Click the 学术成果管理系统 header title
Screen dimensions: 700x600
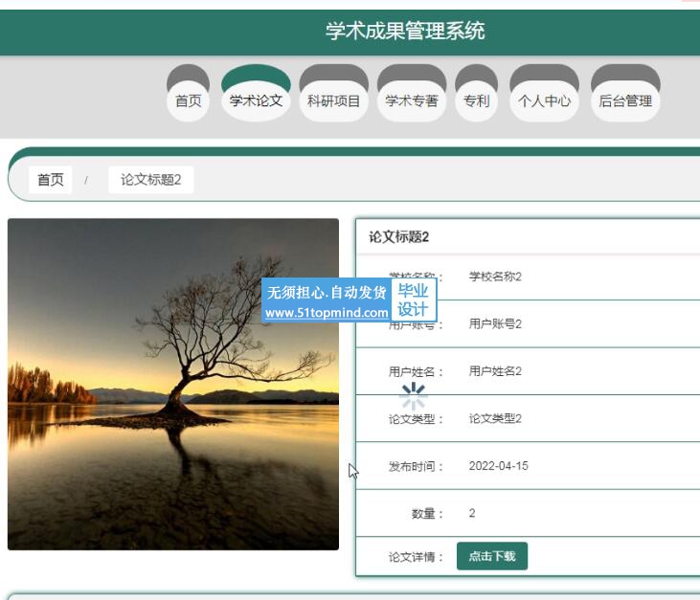pos(405,31)
